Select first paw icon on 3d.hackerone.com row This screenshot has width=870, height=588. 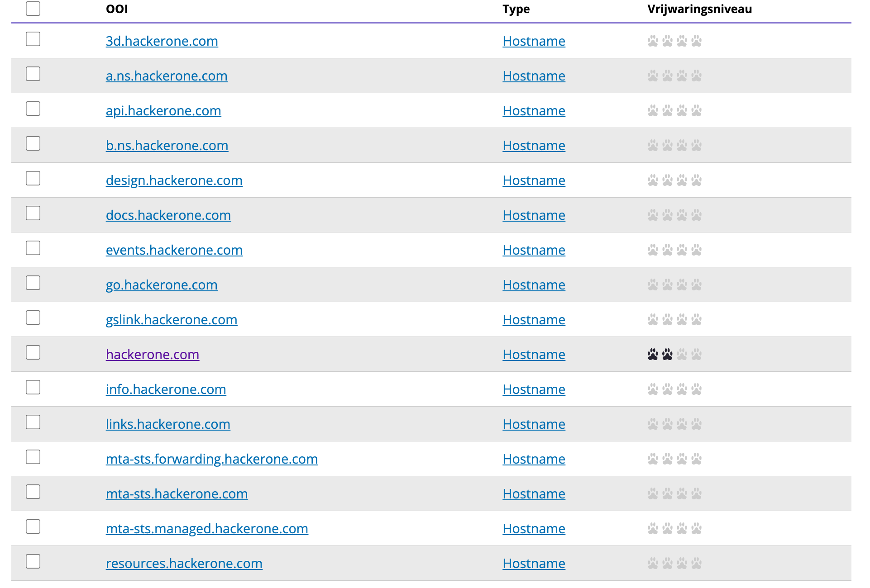point(652,41)
